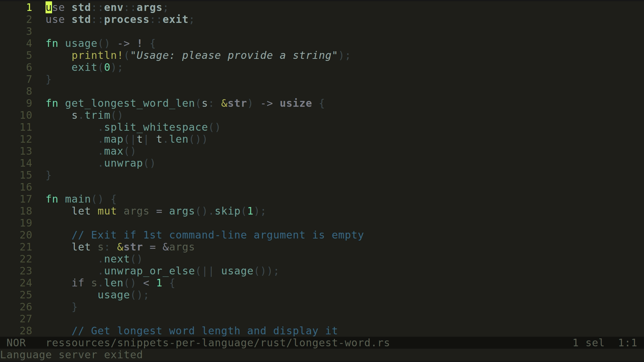Click the 'Language server exited' status message
Image resolution: width=644 pixels, height=362 pixels.
pos(71,355)
